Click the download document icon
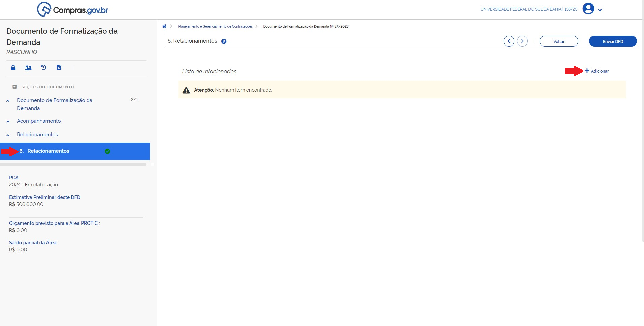Screen dimensions: 644x326 point(59,68)
